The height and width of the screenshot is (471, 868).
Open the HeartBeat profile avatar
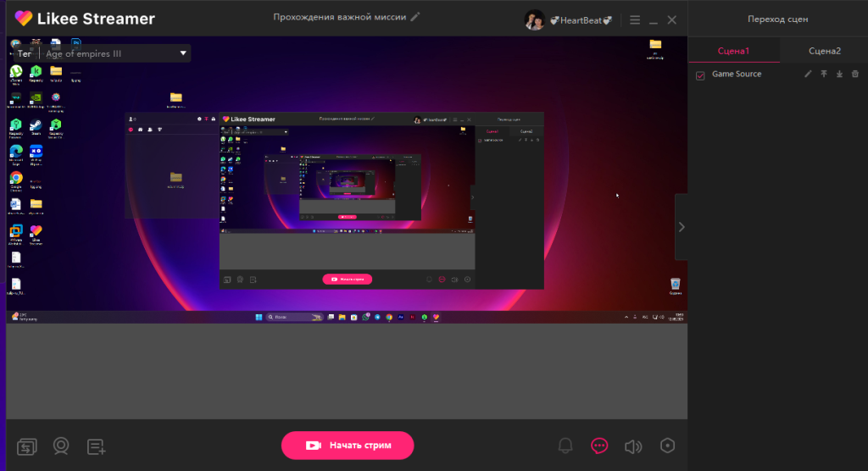534,20
